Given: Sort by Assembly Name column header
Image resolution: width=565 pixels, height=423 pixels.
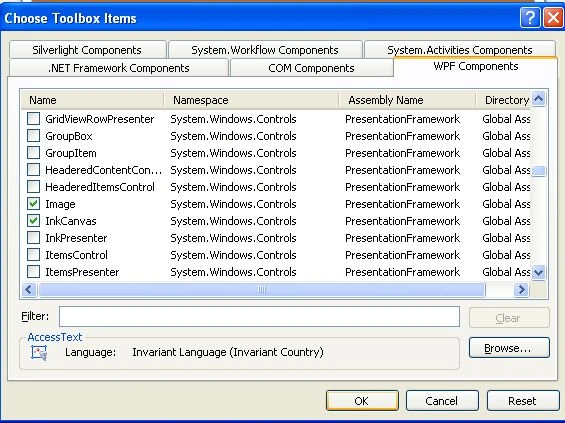Looking at the screenshot, I should pos(407,100).
